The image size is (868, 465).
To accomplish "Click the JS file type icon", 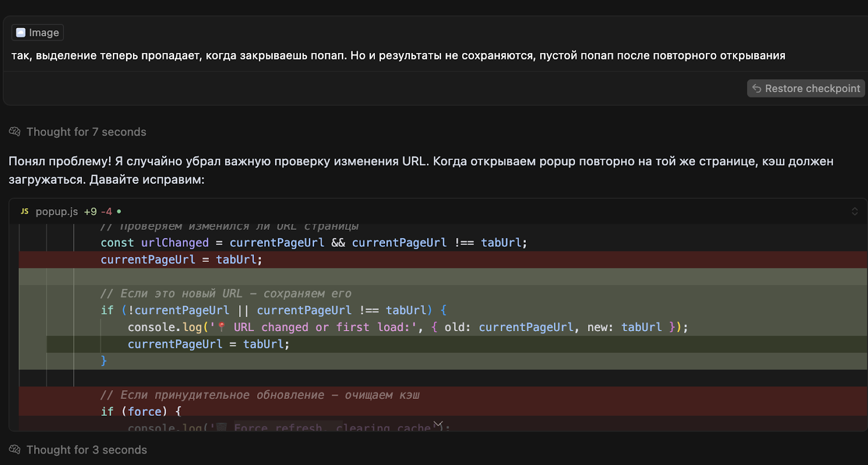I will (24, 211).
